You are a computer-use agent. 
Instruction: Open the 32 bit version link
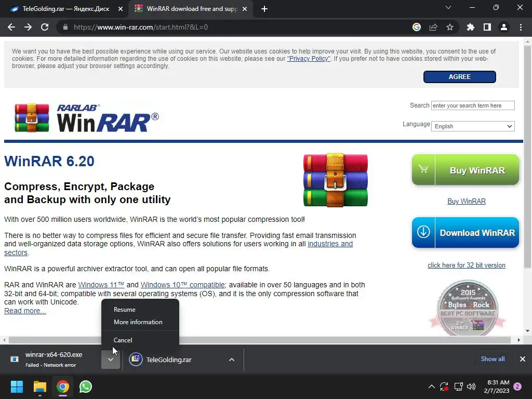(467, 265)
